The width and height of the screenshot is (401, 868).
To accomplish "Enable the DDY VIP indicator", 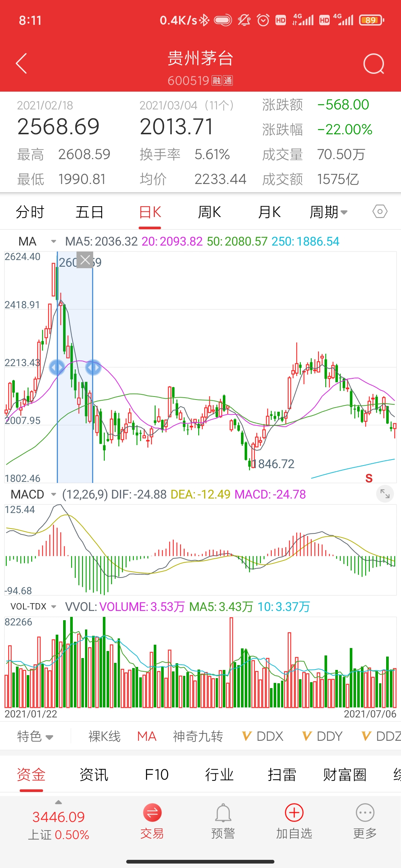I will (x=322, y=736).
